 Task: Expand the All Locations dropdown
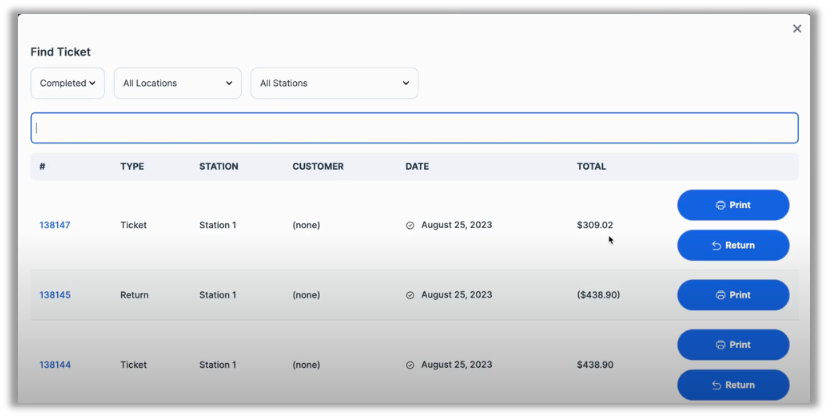tap(177, 83)
